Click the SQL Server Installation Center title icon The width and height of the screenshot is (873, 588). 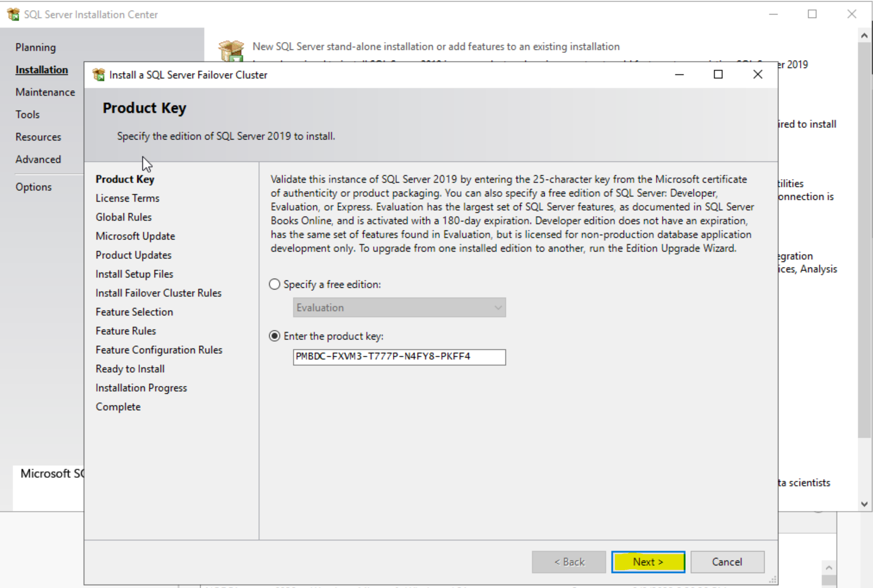pos(13,14)
